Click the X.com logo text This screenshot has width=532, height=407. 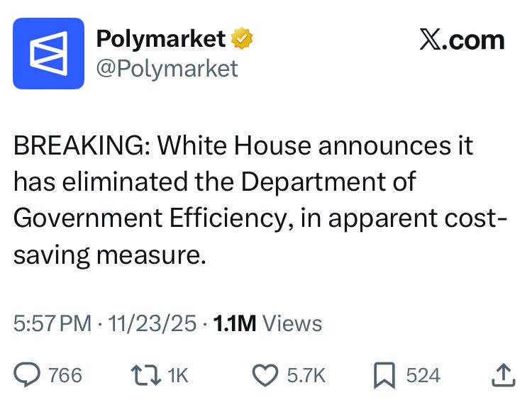462,40
